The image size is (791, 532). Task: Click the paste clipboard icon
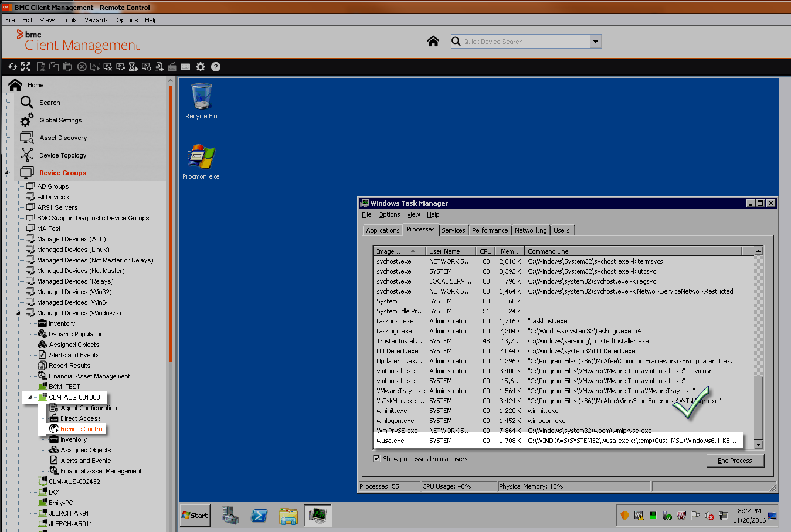67,67
